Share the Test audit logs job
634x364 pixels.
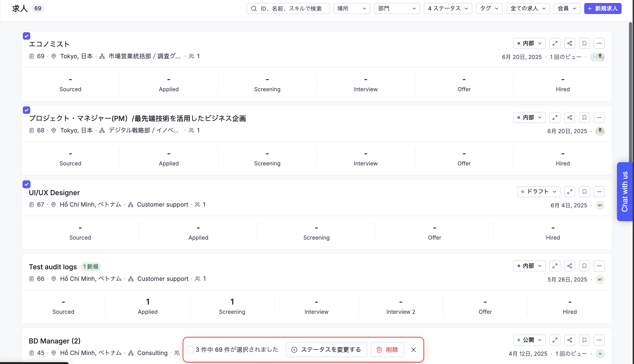[569, 266]
